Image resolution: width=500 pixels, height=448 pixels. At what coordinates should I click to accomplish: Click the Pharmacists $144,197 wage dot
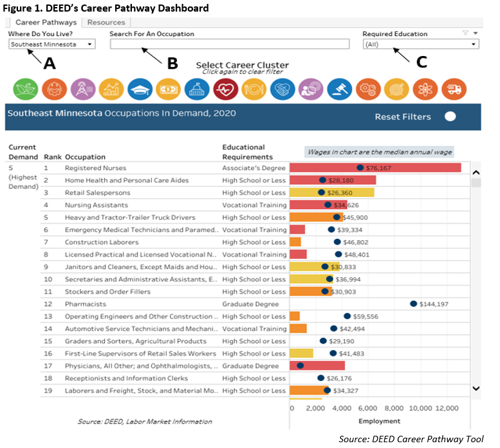point(413,304)
